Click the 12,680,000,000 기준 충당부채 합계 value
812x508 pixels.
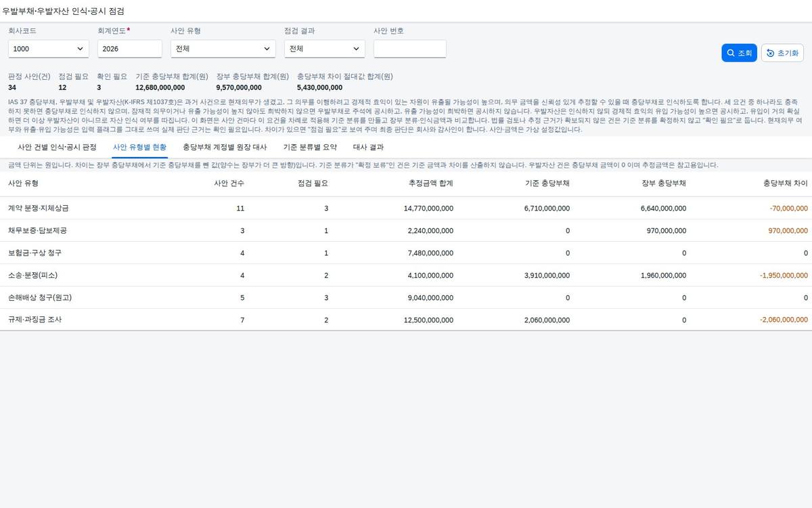pos(160,87)
